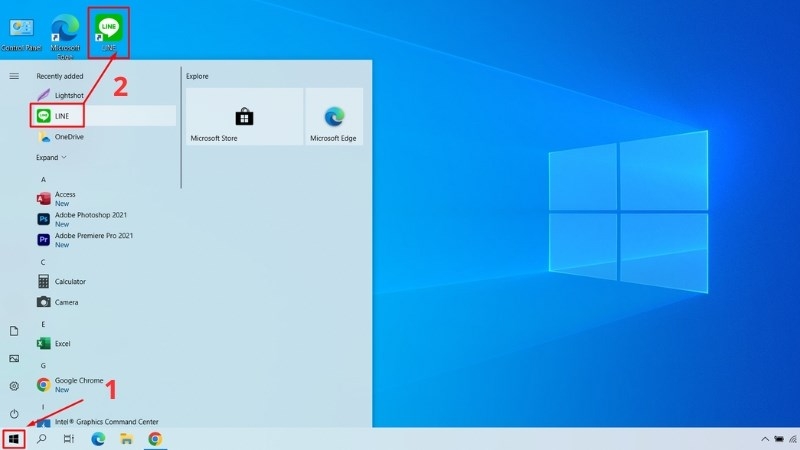Open LINE from the Recently added list
The height and width of the screenshot is (450, 800).
(x=62, y=116)
